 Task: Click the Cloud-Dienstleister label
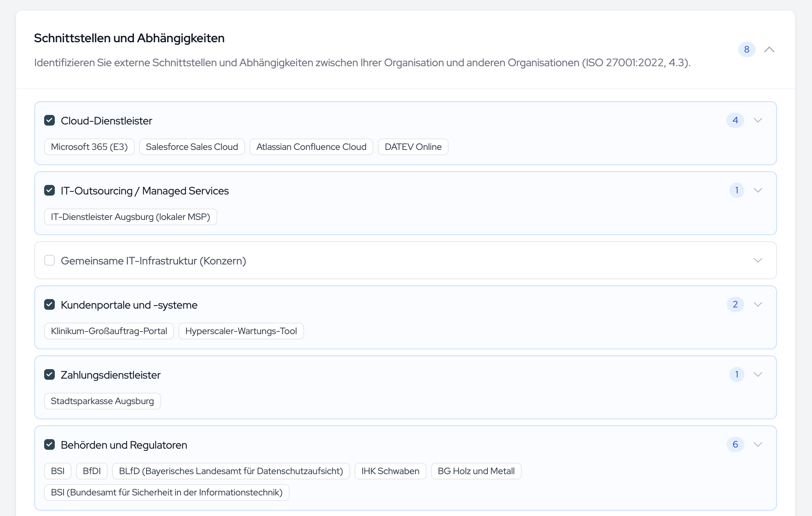(107, 121)
